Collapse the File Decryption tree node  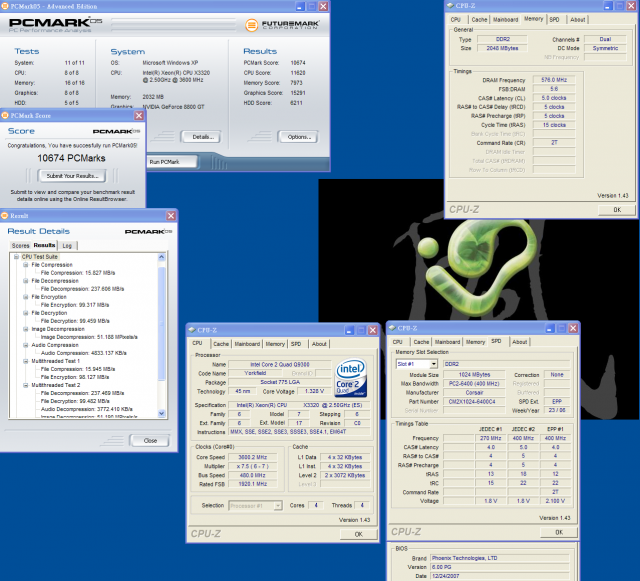point(26,313)
